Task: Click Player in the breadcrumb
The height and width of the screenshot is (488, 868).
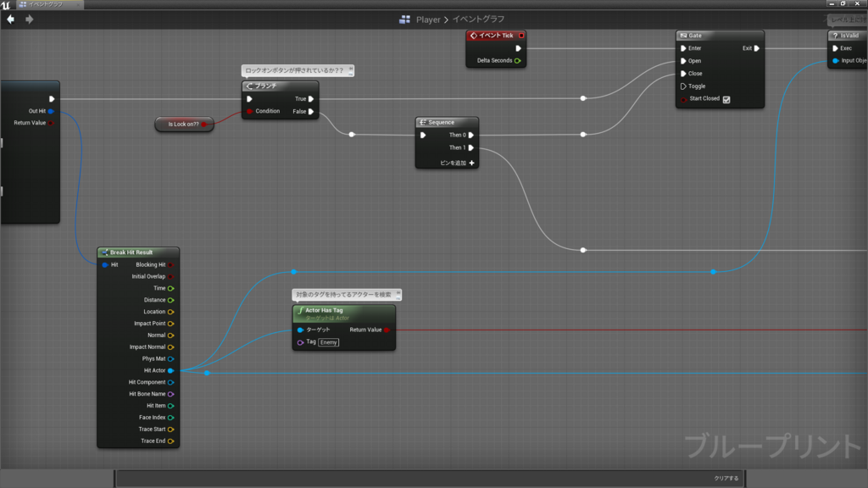Action: point(428,19)
